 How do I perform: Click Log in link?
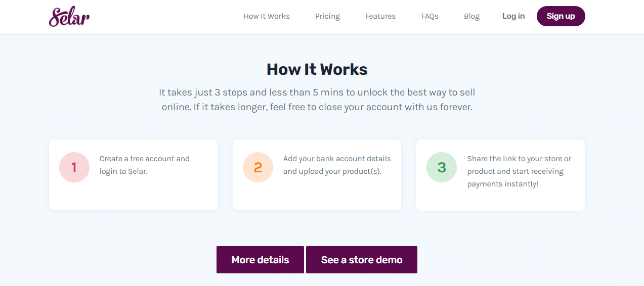(513, 16)
